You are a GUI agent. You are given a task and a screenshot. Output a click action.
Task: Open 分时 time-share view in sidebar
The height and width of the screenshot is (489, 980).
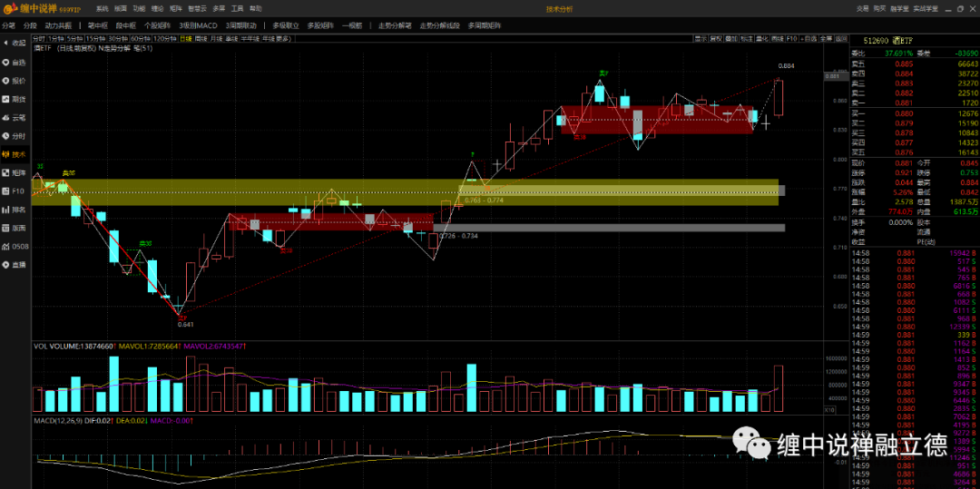pyautogui.click(x=14, y=135)
